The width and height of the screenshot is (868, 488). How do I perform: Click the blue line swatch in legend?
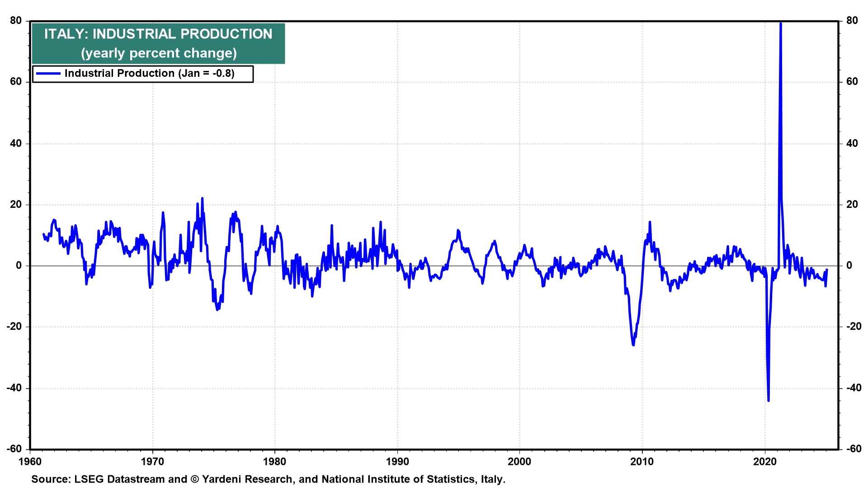pos(48,74)
